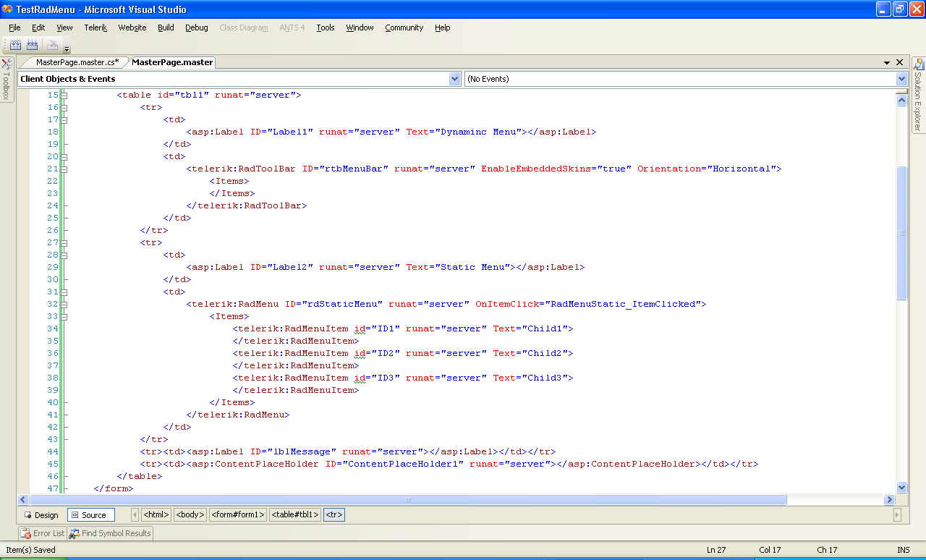Collapse the RadToolBar outline node at line 21

click(64, 169)
